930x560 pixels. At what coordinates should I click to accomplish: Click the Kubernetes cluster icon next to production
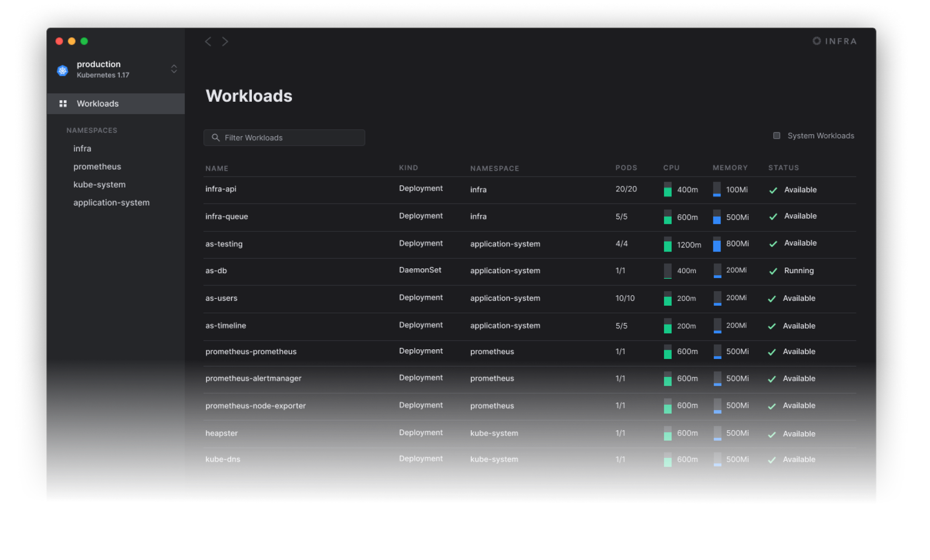[62, 70]
